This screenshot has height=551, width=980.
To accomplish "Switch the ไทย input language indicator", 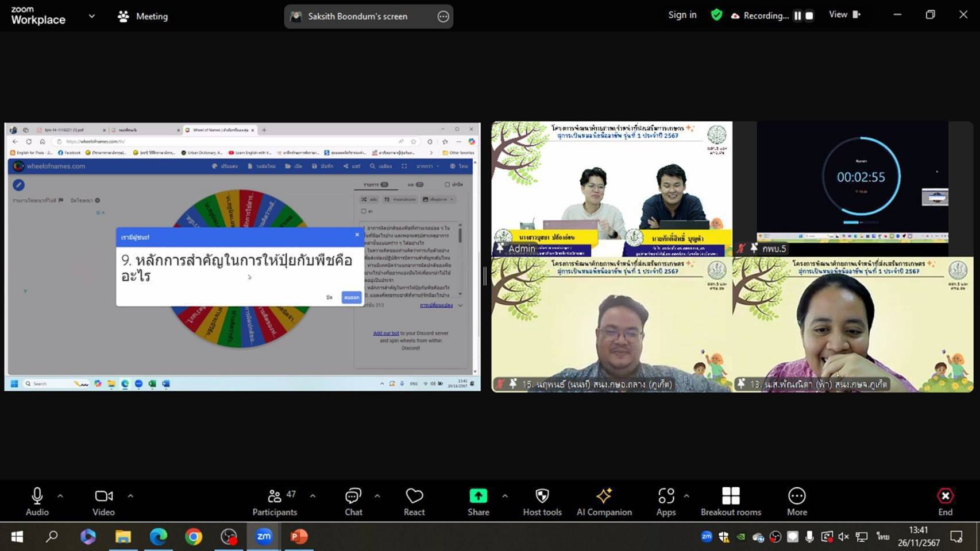I will click(x=883, y=537).
